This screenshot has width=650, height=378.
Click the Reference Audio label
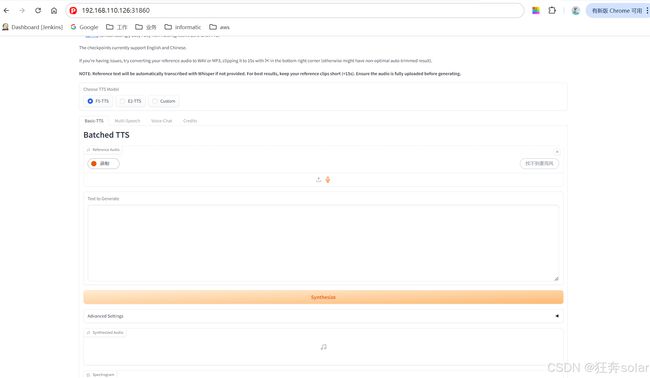tap(104, 150)
